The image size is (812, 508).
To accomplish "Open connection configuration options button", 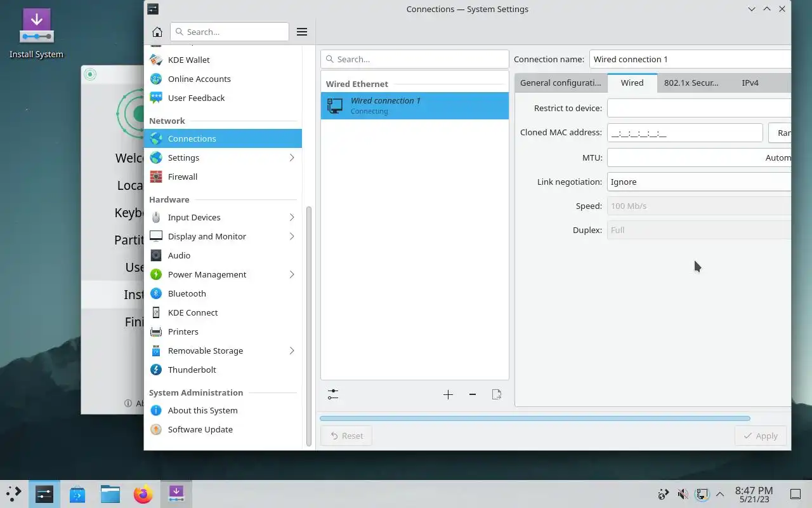I will 333,394.
